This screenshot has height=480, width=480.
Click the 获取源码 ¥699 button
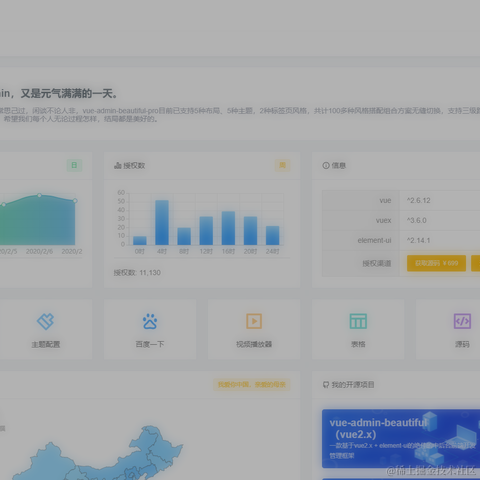pos(436,263)
